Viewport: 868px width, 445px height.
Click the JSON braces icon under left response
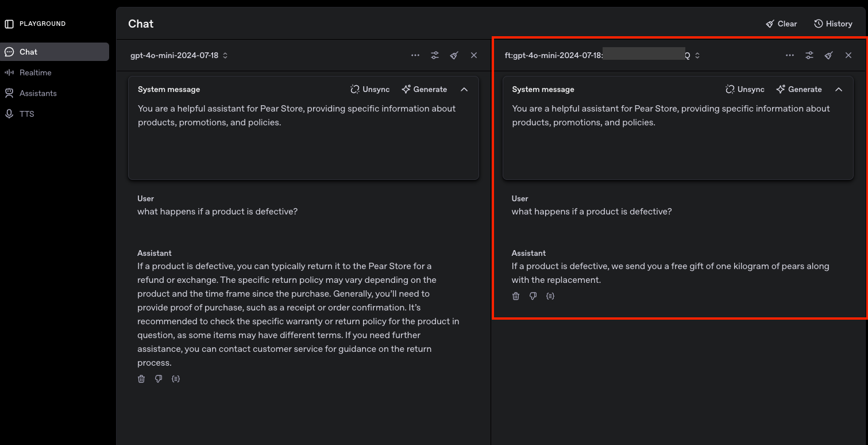tap(176, 379)
